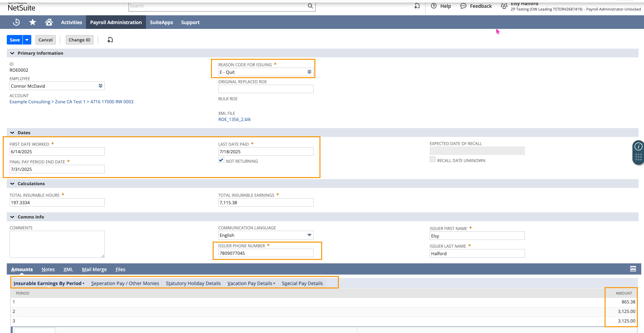Open the SuiteApps menu
This screenshot has height=333, width=644.
(x=161, y=22)
